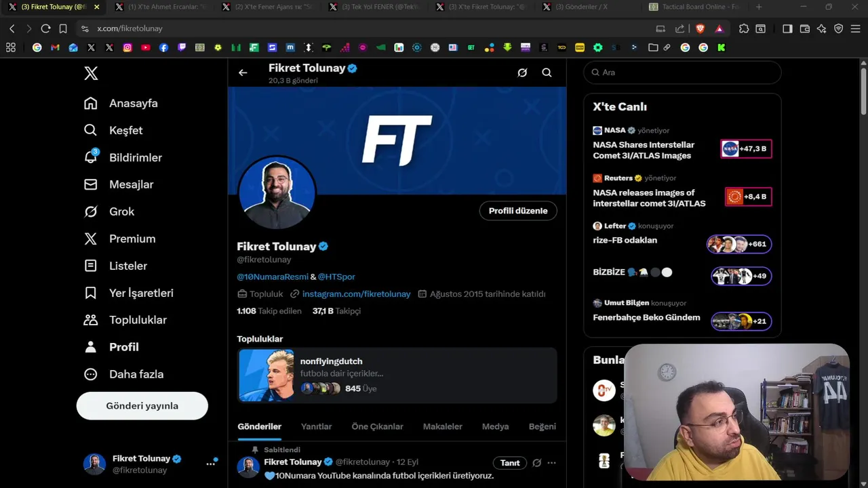The image size is (868, 488).
Task: Click bookmark this page icon in toolbar
Action: pyautogui.click(x=63, y=28)
